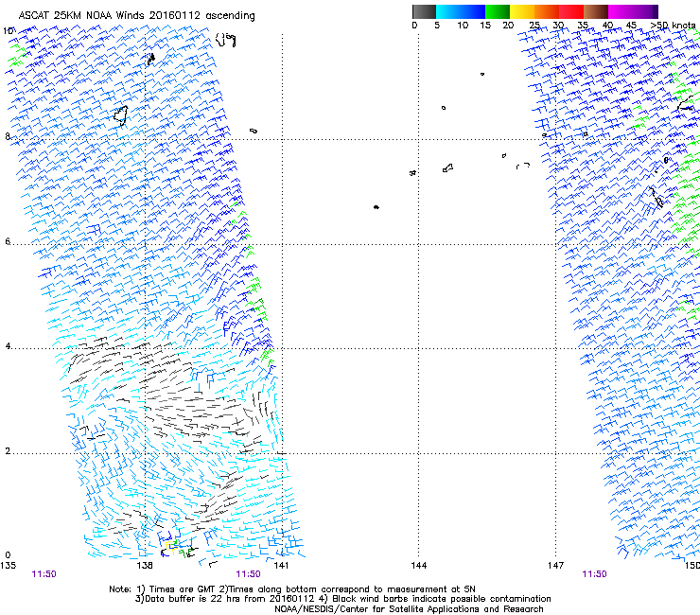Click the '11:50' time between 135 and 138

coord(44,574)
